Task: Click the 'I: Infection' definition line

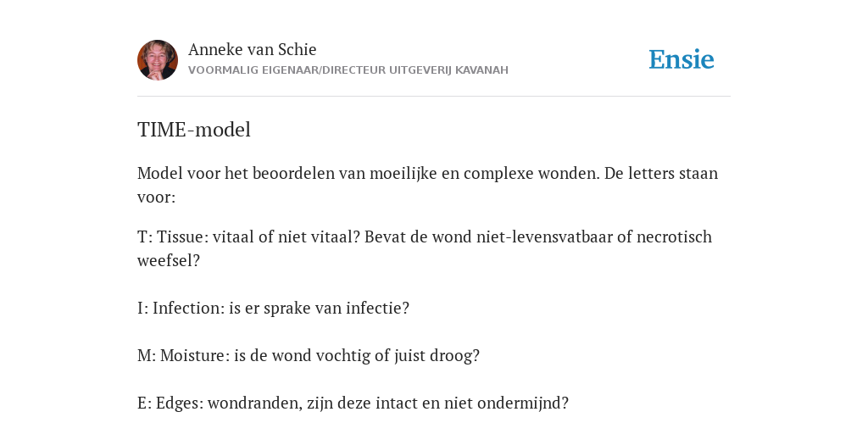Action: pos(274,308)
